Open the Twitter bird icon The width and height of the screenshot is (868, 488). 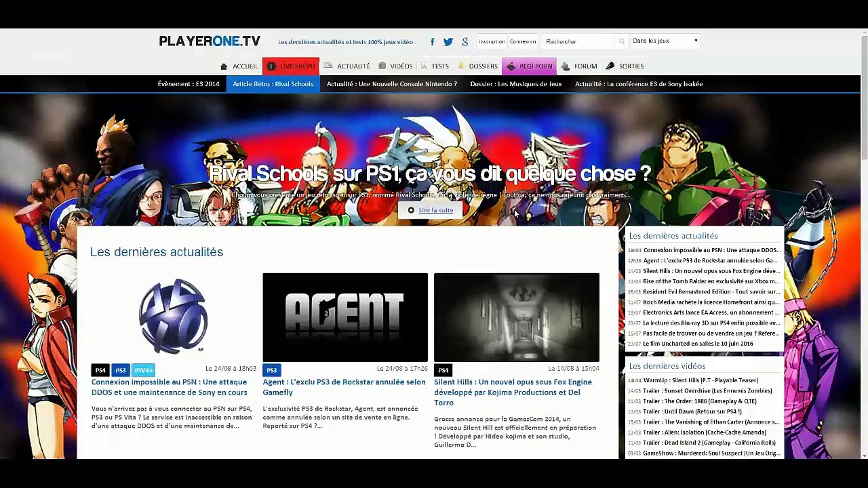[x=448, y=42]
